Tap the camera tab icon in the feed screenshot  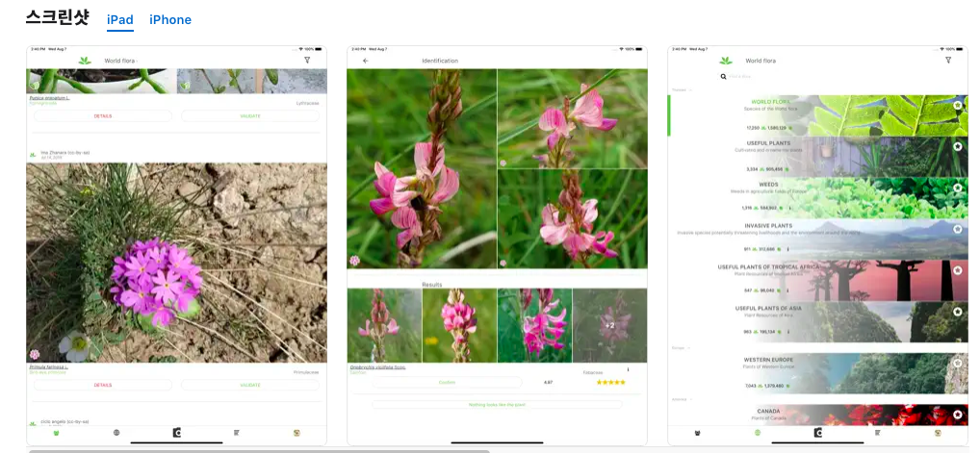click(x=176, y=433)
